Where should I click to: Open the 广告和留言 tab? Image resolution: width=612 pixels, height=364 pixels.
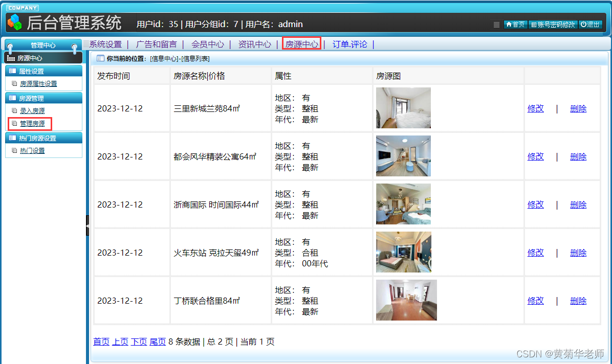click(156, 44)
